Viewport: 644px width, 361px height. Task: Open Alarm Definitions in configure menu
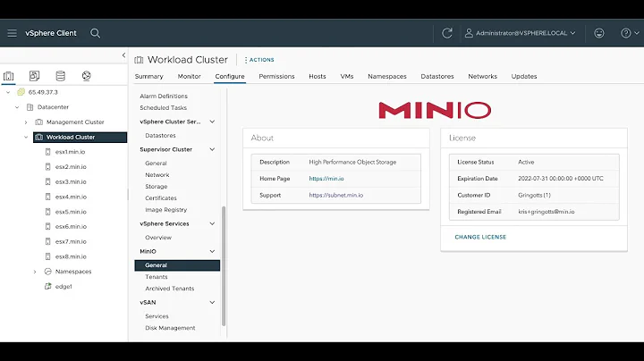(164, 96)
